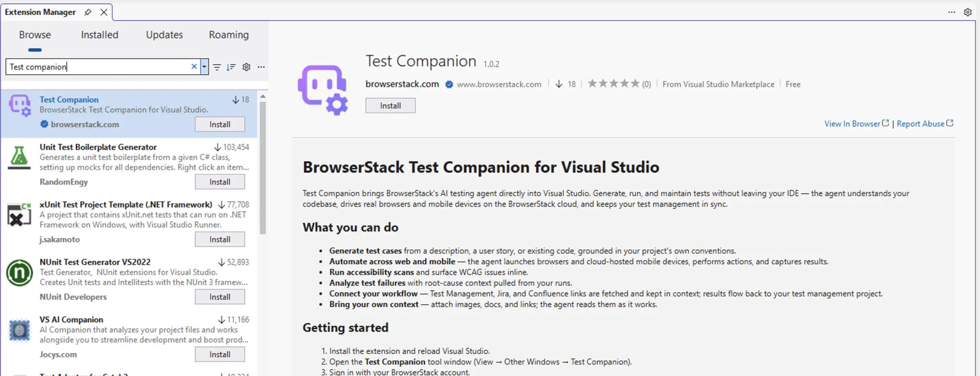Select VS AI Companion entry
The height and width of the screenshot is (376, 980).
(129, 338)
